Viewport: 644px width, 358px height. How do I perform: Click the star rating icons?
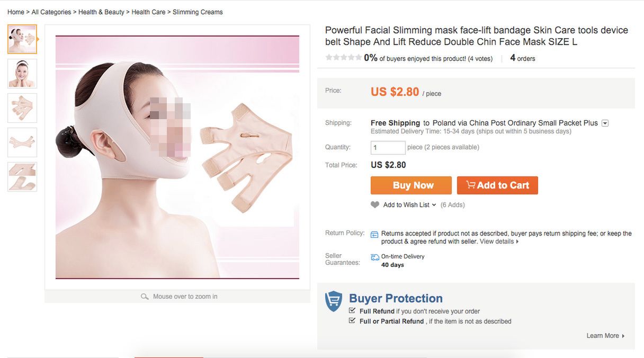pyautogui.click(x=343, y=58)
